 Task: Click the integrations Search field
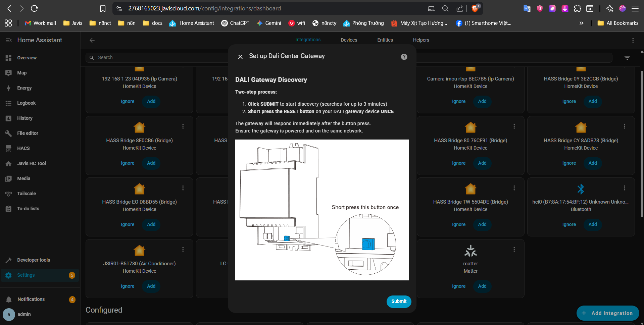(161, 58)
